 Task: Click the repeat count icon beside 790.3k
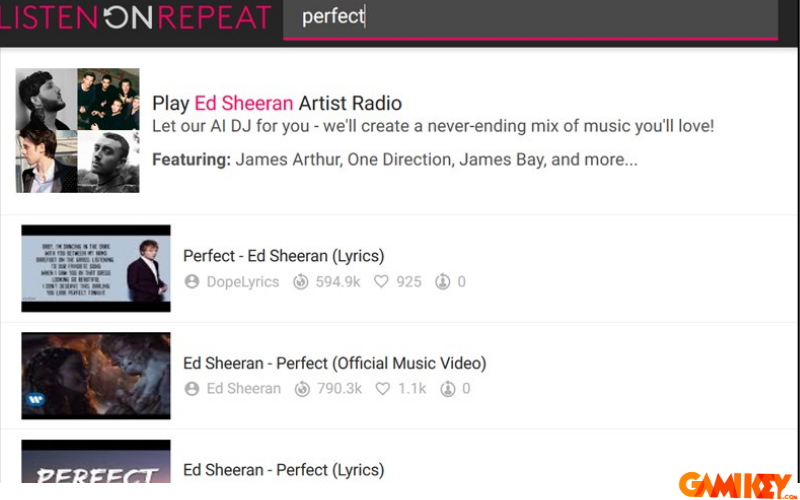[x=302, y=388]
